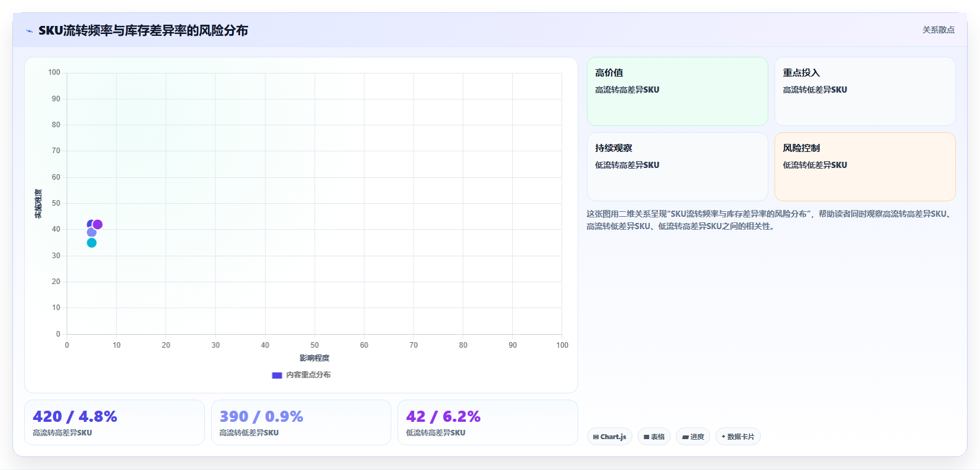Click the 高流转低差异SKU subtitle in 重点投入 card

pyautogui.click(x=815, y=90)
